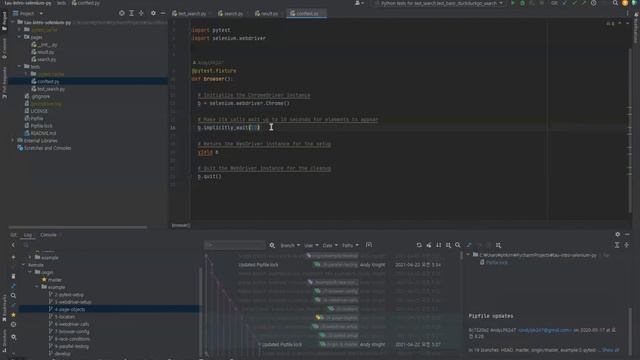Screen dimensions: 640x360
Task: Select test_search.py in project tree
Action: (51, 89)
